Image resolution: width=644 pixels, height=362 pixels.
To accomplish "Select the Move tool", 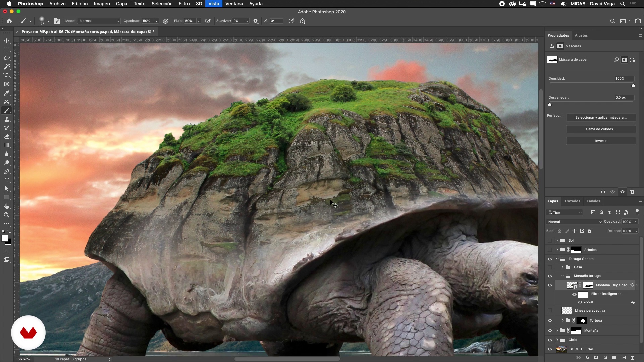I will 7,41.
